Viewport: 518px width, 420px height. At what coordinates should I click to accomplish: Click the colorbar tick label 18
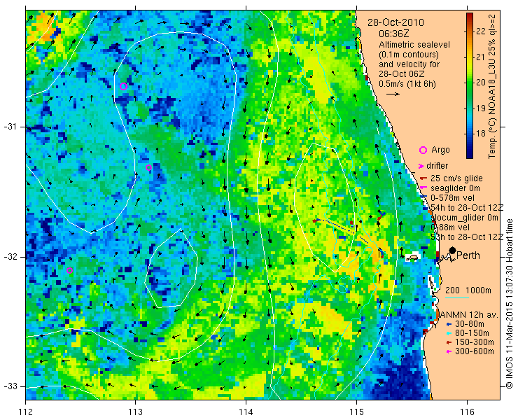[x=482, y=134]
